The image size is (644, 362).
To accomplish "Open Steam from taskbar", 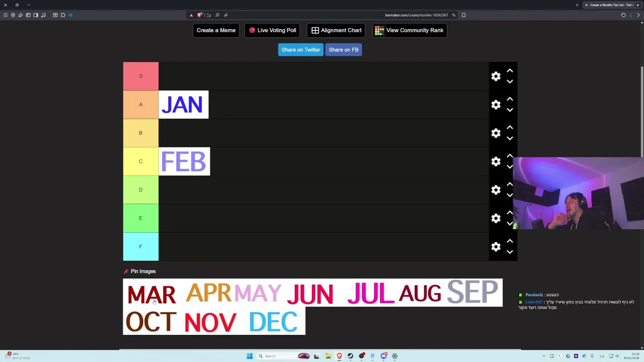I will tap(350, 356).
